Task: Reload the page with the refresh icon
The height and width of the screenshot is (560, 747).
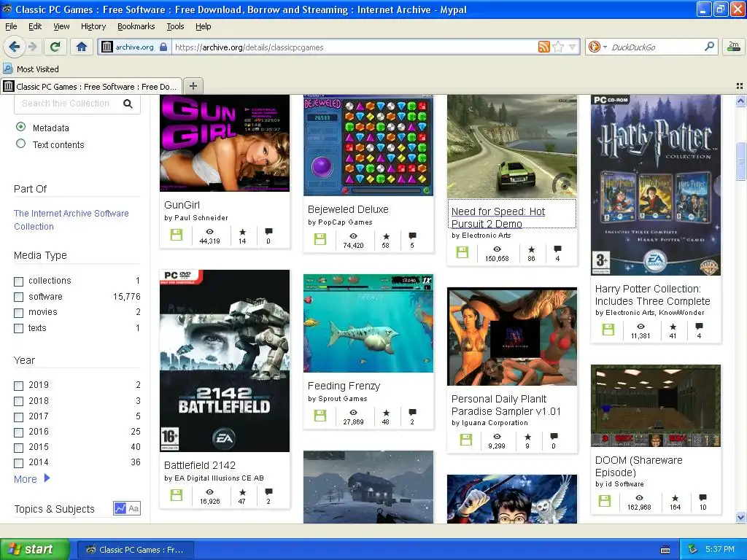Action: point(55,47)
